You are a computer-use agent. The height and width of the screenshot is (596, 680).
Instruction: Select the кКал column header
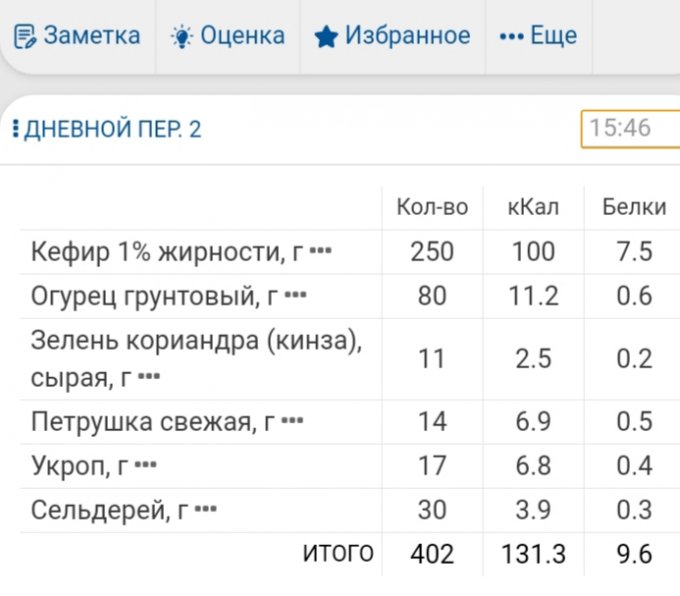pyautogui.click(x=533, y=207)
